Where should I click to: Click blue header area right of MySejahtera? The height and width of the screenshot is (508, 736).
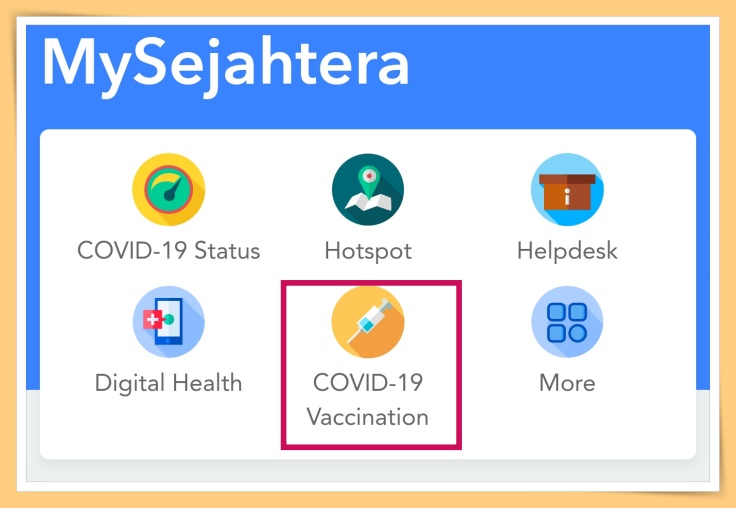pos(559,75)
